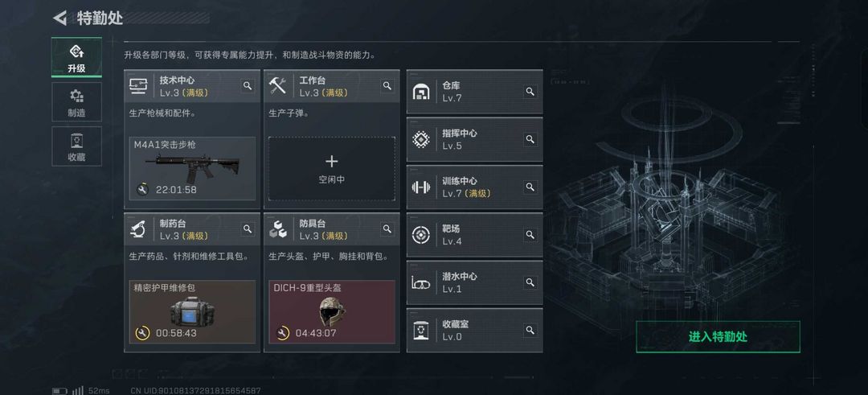Image resolution: width=868 pixels, height=395 pixels.
Task: Open the 精密护甲维修包 crafting card
Action: point(192,312)
